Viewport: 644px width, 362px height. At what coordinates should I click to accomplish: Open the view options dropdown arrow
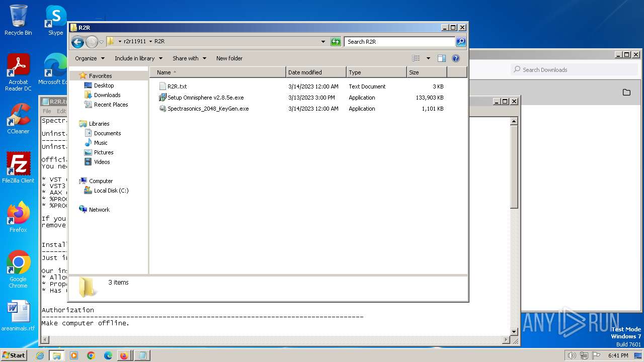(428, 58)
